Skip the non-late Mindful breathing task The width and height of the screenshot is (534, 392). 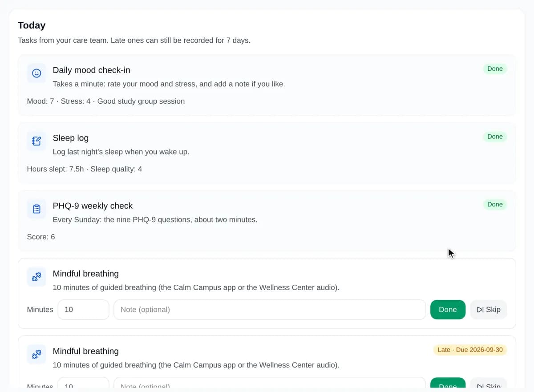[489, 310]
